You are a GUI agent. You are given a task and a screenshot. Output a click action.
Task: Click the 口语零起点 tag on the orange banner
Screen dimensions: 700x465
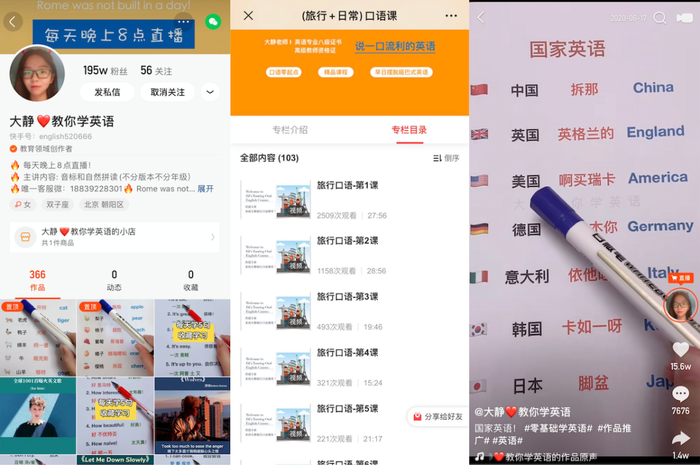tap(284, 72)
